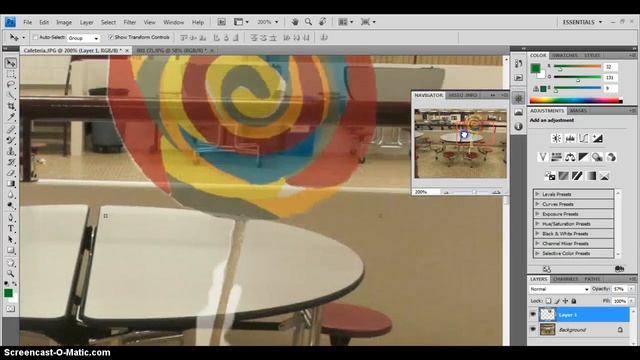Expand Levels Presets
Image resolution: width=640 pixels, height=360 pixels.
coord(538,194)
